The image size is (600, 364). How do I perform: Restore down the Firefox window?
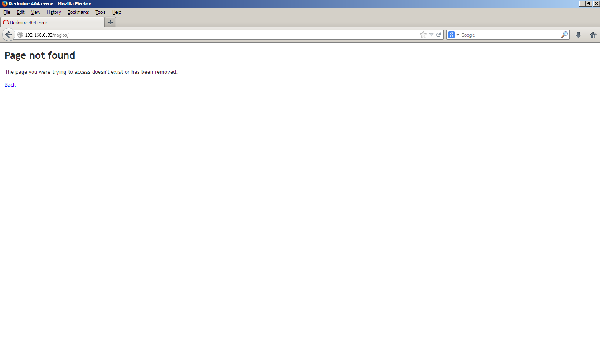(589, 3)
